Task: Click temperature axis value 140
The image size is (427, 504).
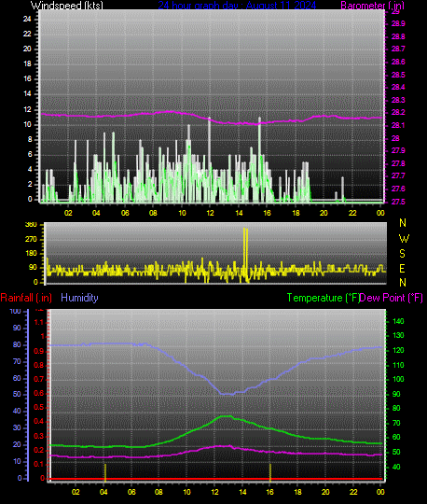Action: [398, 321]
